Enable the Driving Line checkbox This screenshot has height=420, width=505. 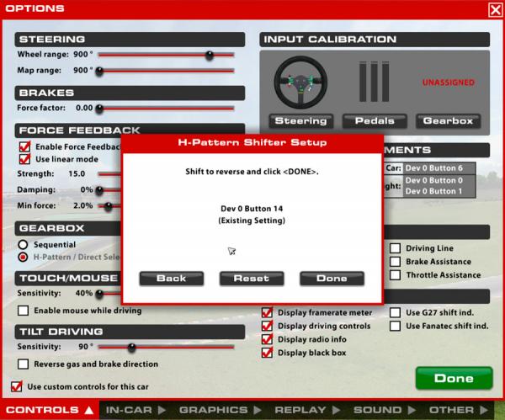pyautogui.click(x=395, y=248)
